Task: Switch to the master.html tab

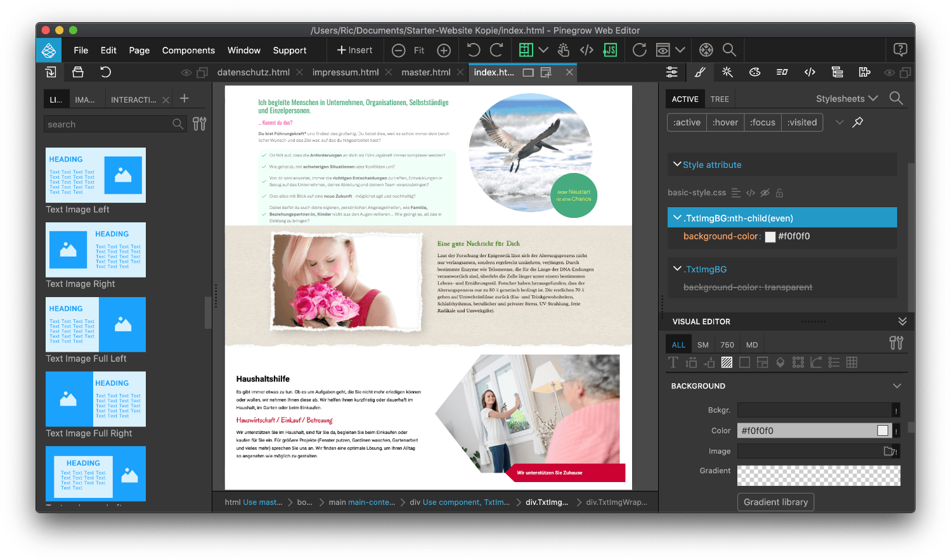Action: (x=426, y=72)
